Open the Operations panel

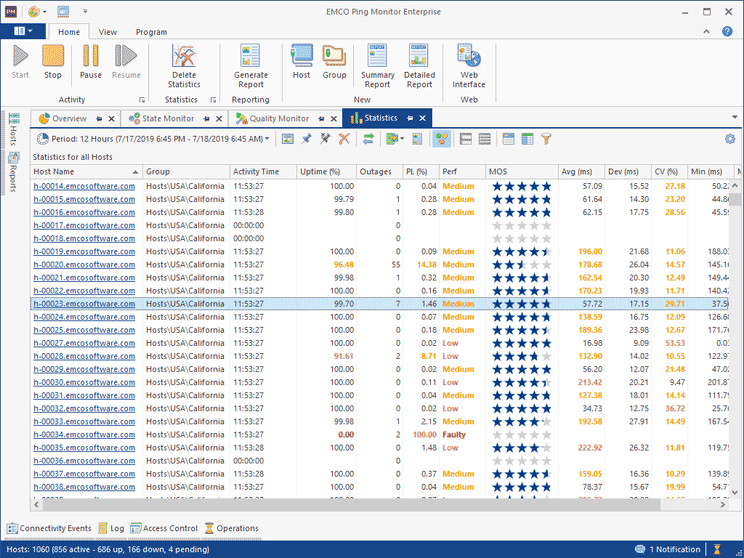pos(232,528)
